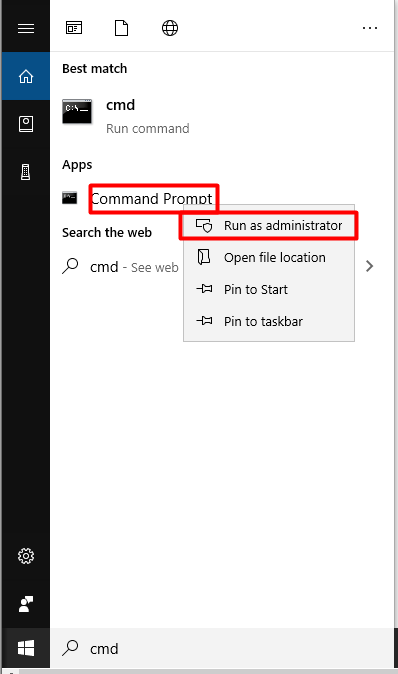Select Pin to taskbar
The width and height of the screenshot is (398, 674).
pyautogui.click(x=269, y=321)
